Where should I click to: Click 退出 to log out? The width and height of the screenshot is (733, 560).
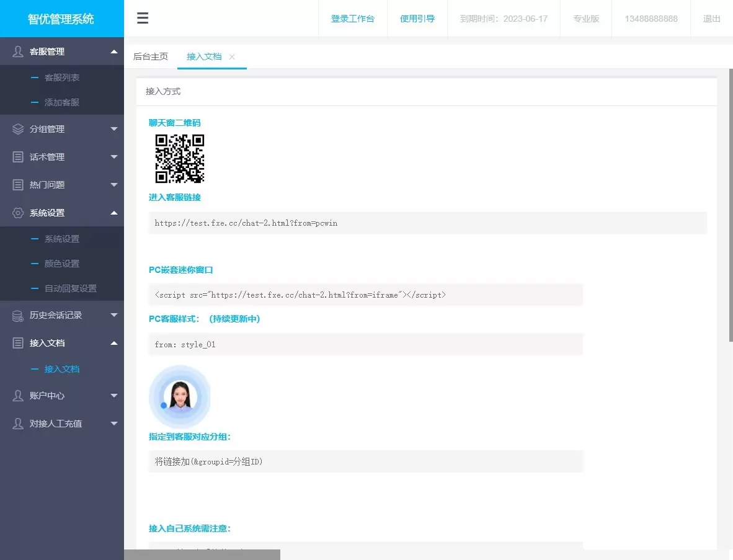coord(711,19)
